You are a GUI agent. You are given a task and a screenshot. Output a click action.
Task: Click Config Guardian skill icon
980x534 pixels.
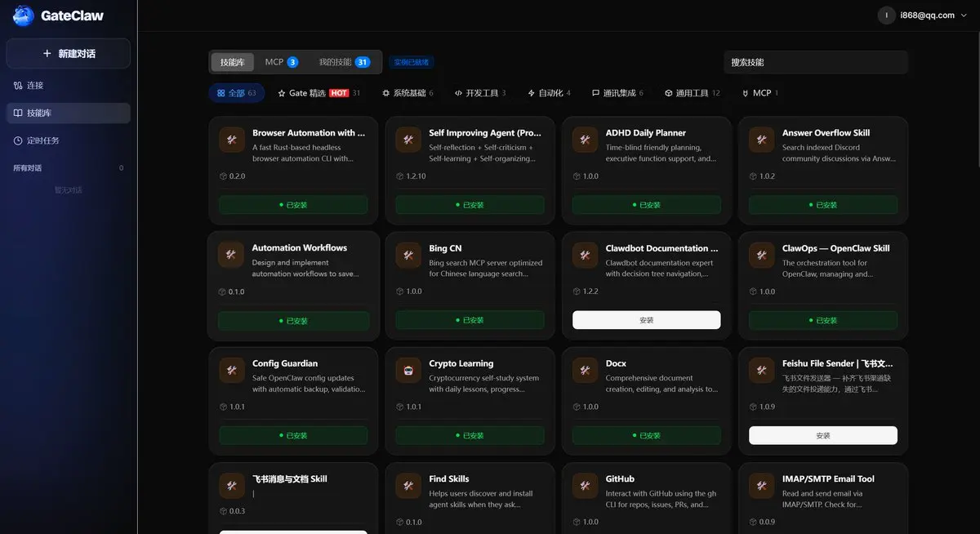[x=232, y=370]
